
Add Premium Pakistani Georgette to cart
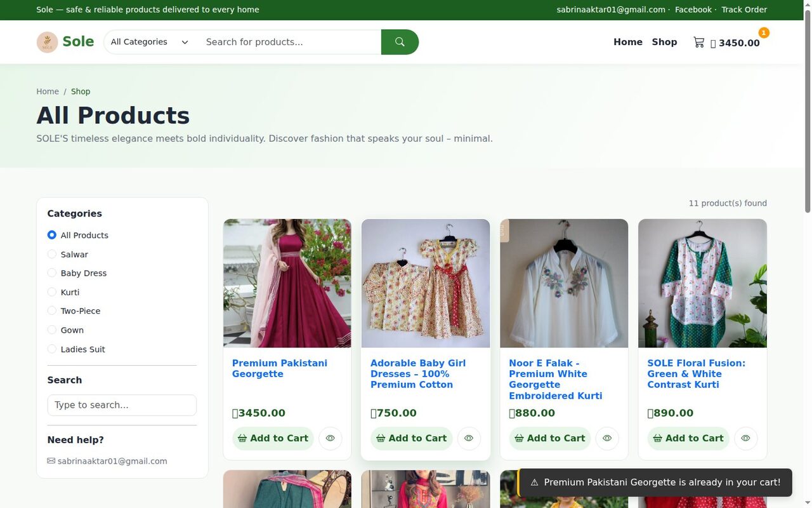tap(273, 438)
